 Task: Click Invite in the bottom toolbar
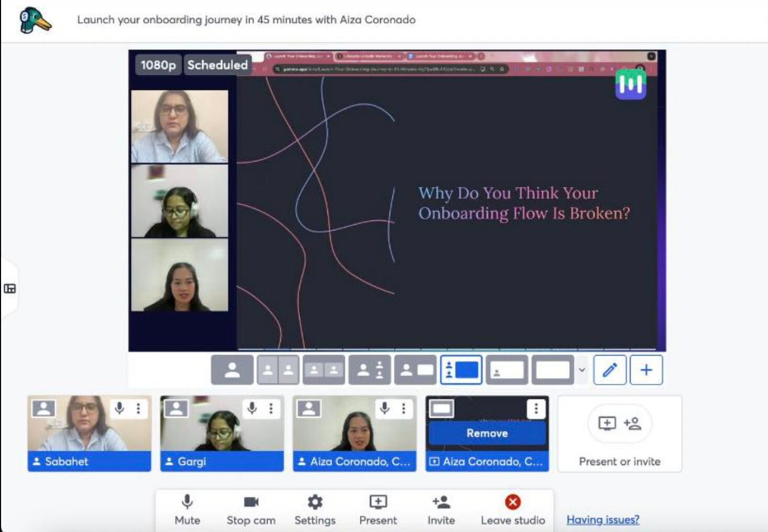point(441,511)
